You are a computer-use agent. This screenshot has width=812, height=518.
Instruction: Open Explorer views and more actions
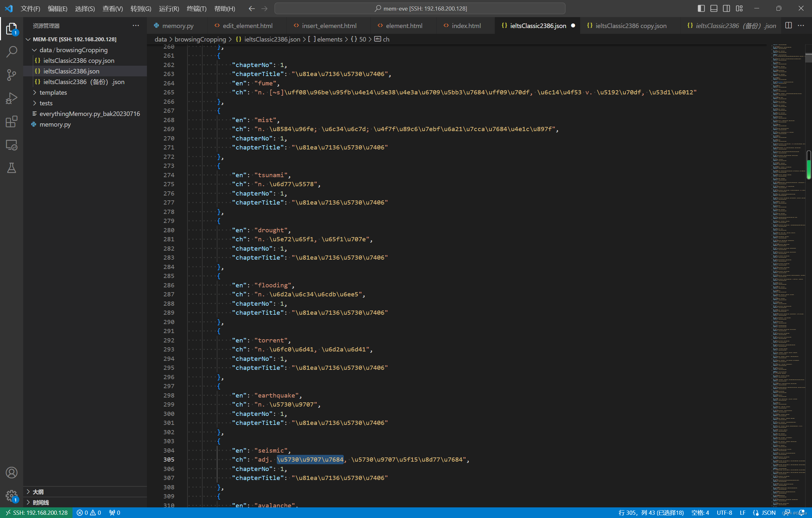[136, 26]
